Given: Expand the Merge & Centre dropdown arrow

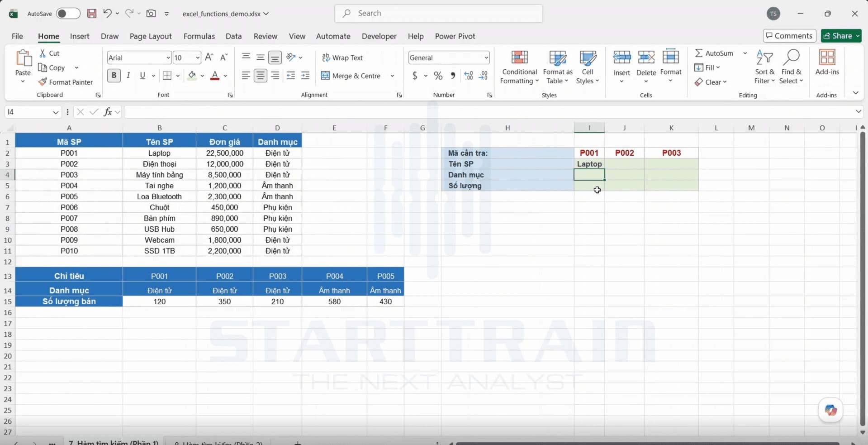Looking at the screenshot, I should [392, 76].
